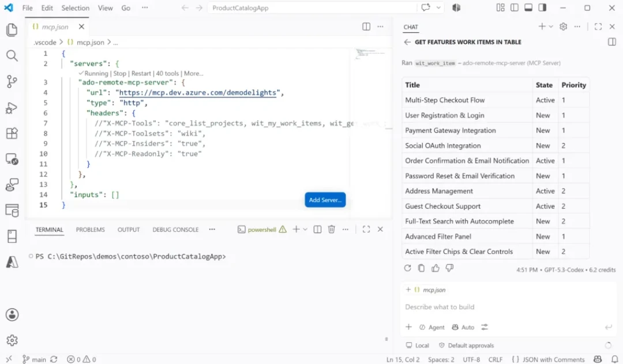Open the new chat dropdown arrow

(x=551, y=27)
